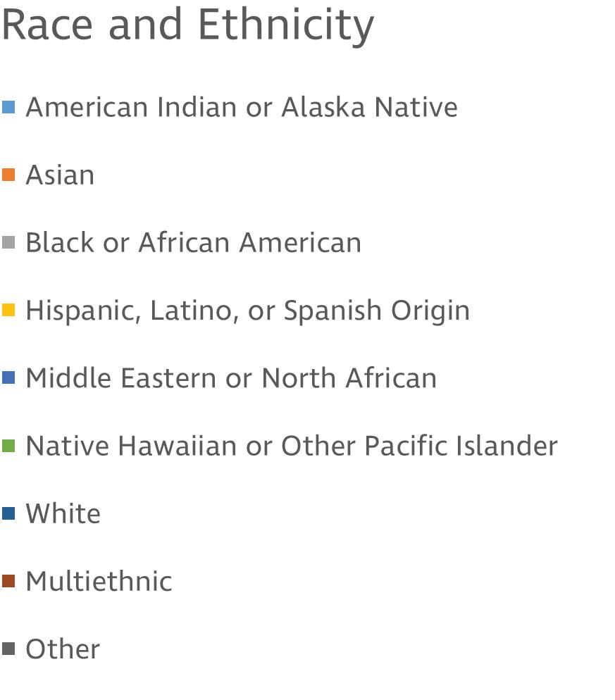Click the green Native Hawaiian legend swatch
Screen dimensions: 615x700
coord(8,446)
